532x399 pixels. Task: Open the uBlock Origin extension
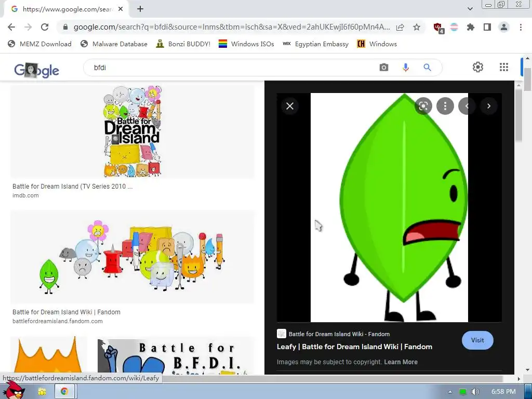438,28
